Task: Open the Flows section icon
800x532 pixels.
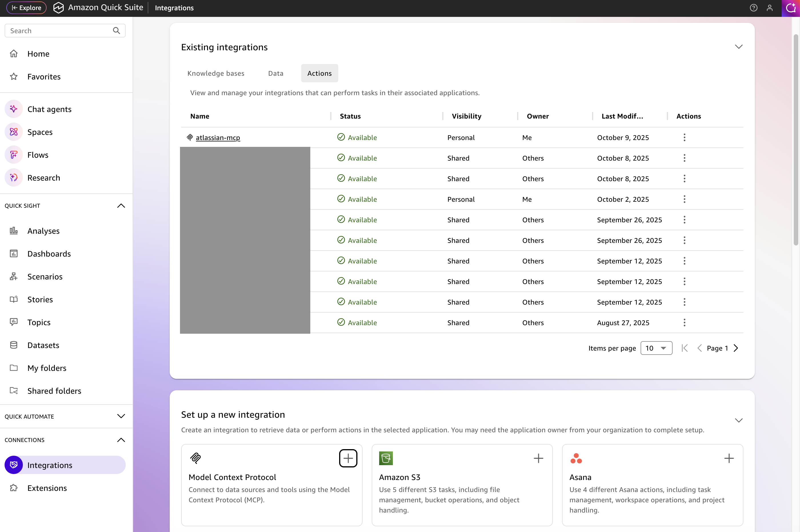Action: [x=13, y=155]
